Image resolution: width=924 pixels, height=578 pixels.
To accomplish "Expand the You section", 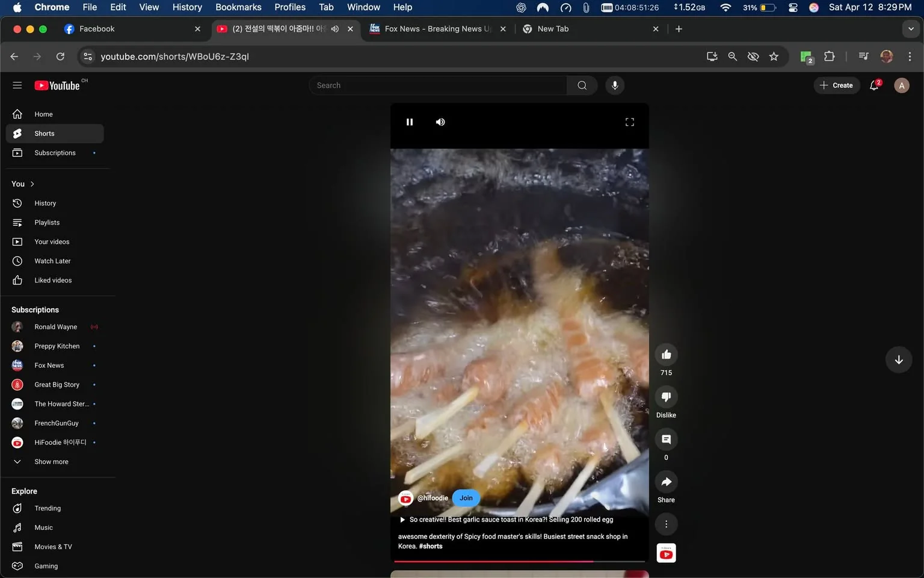I will coord(23,184).
